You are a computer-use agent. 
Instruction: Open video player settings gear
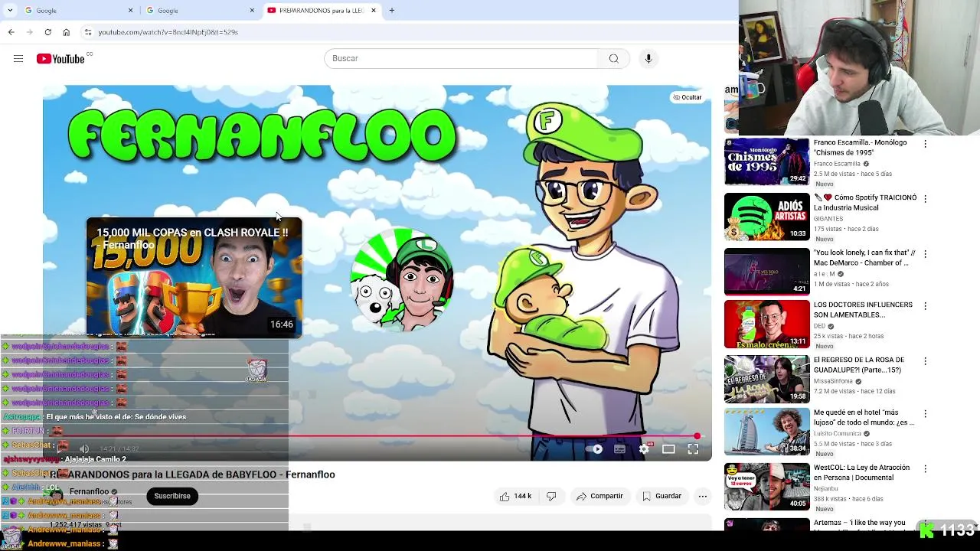tap(644, 449)
